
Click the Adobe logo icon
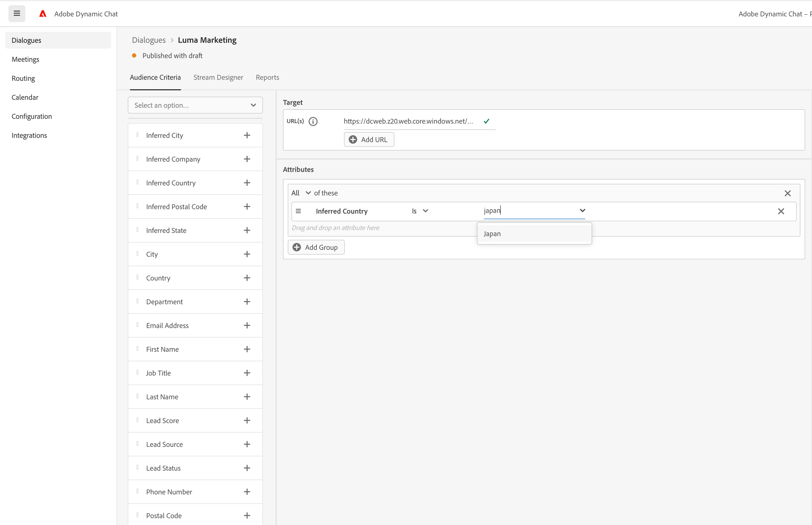tap(43, 14)
